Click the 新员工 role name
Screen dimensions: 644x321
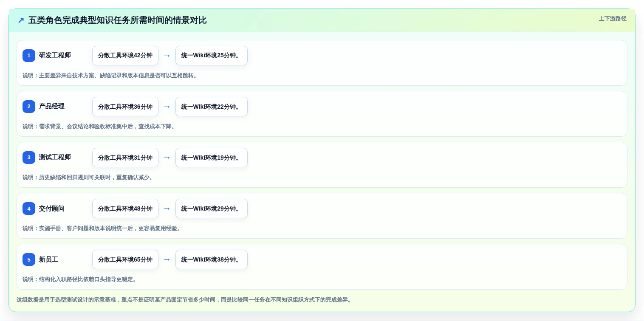pos(48,259)
